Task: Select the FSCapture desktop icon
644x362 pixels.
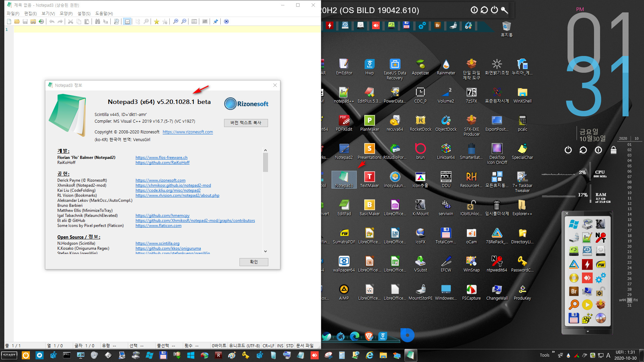Action: (x=471, y=292)
